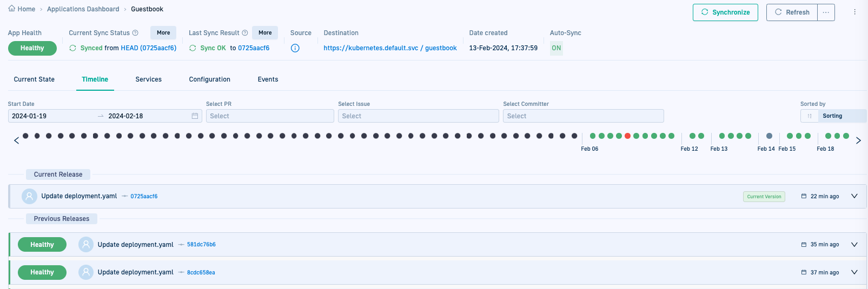Expand the Current Release 0725aacf6 entry
The width and height of the screenshot is (868, 289).
(854, 196)
